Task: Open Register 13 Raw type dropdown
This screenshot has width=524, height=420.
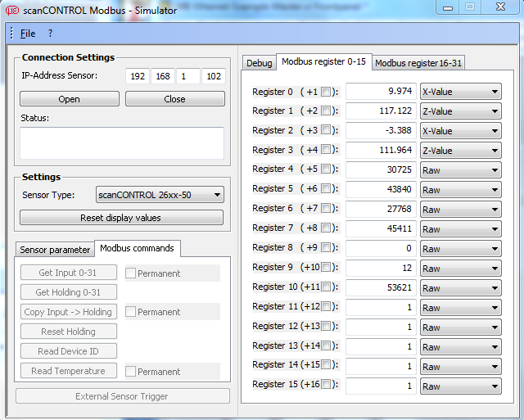Action: click(461, 347)
